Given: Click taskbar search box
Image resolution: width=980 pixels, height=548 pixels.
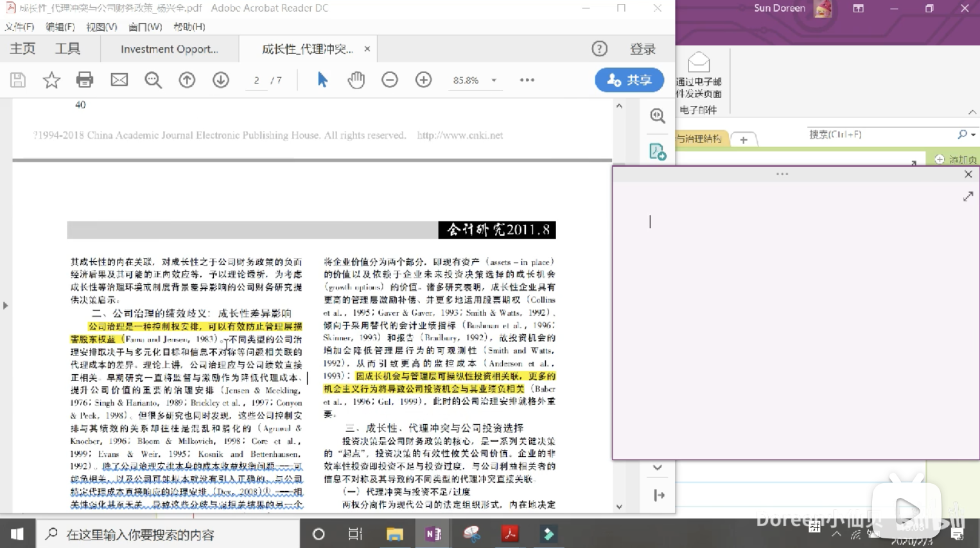Looking at the screenshot, I should [168, 534].
